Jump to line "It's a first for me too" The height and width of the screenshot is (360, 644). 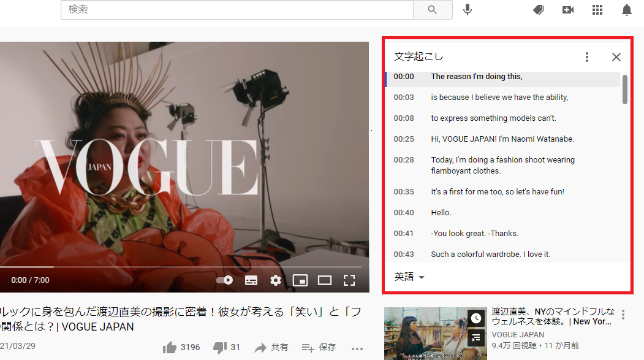click(x=503, y=192)
